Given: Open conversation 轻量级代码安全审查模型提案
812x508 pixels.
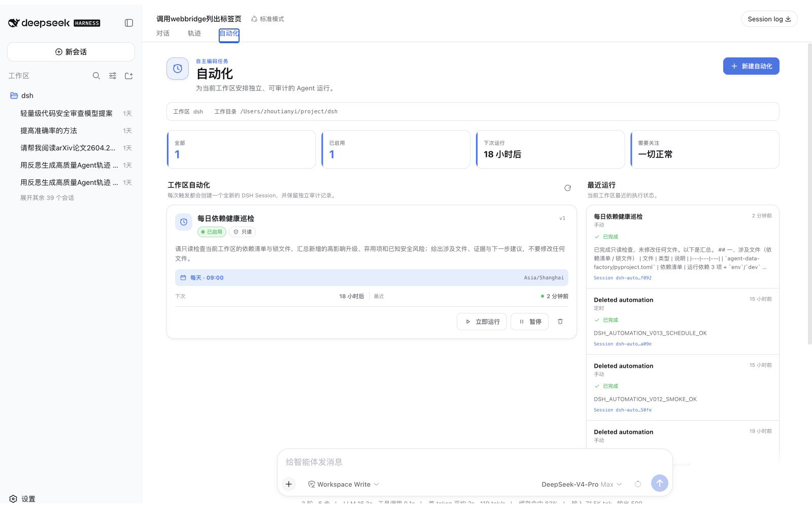Looking at the screenshot, I should 71,113.
